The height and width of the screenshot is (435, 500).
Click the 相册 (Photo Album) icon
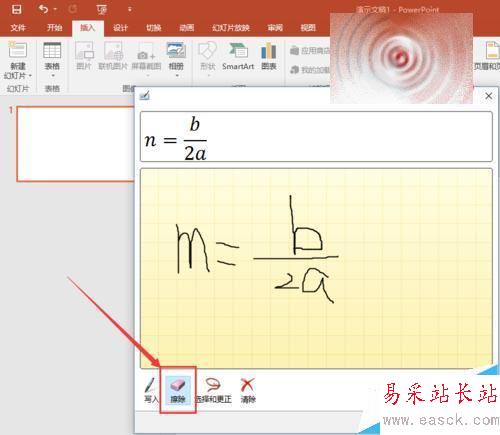point(176,51)
